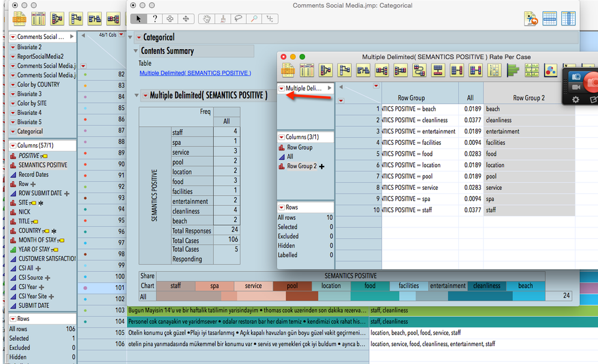This screenshot has width=598, height=364.
Task: Click horizontal-striped table icon in Categorical window
Action: [x=549, y=19]
